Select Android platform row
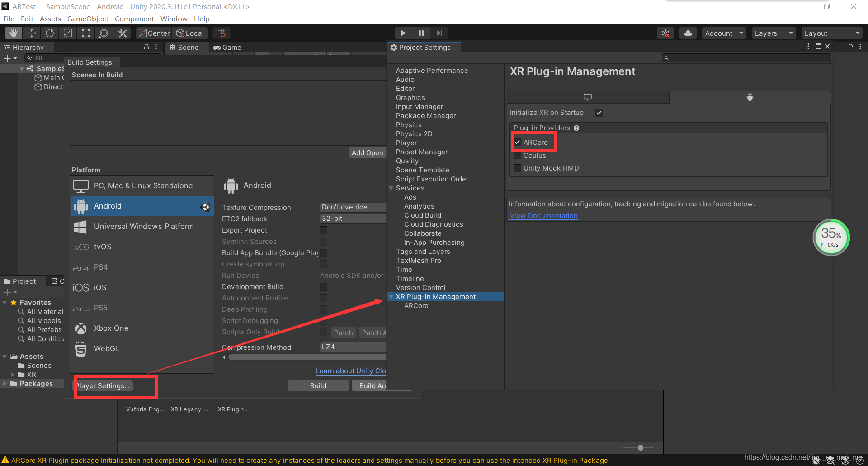 pos(142,206)
